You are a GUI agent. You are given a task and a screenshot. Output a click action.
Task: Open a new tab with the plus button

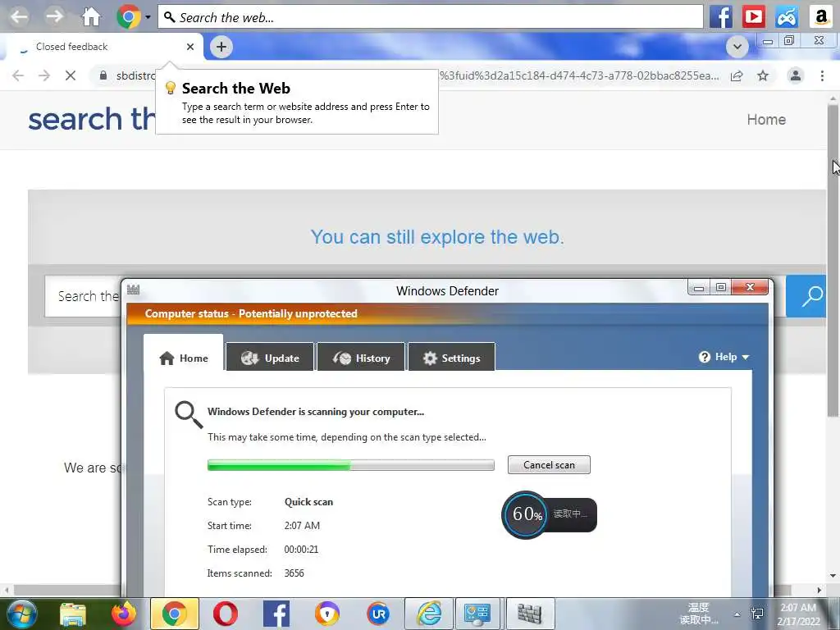point(221,47)
